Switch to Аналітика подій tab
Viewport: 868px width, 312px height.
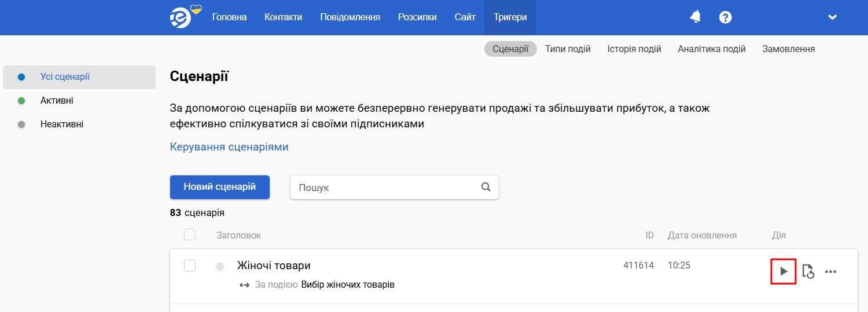click(712, 49)
